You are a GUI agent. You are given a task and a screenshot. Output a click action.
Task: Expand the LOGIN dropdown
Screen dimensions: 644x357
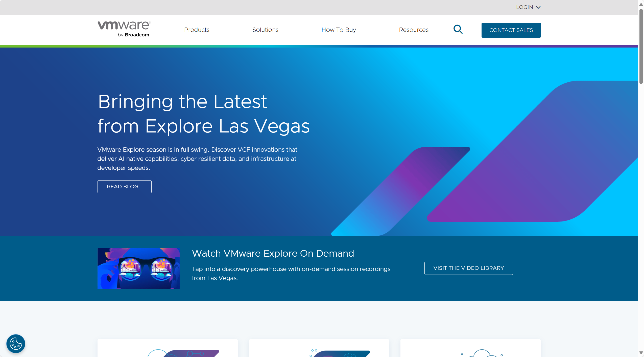pyautogui.click(x=525, y=7)
